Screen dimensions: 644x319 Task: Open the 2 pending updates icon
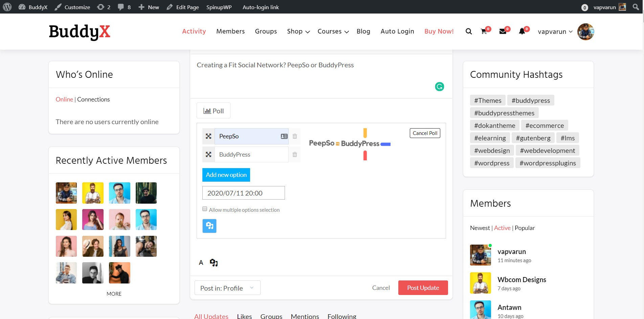click(x=104, y=7)
